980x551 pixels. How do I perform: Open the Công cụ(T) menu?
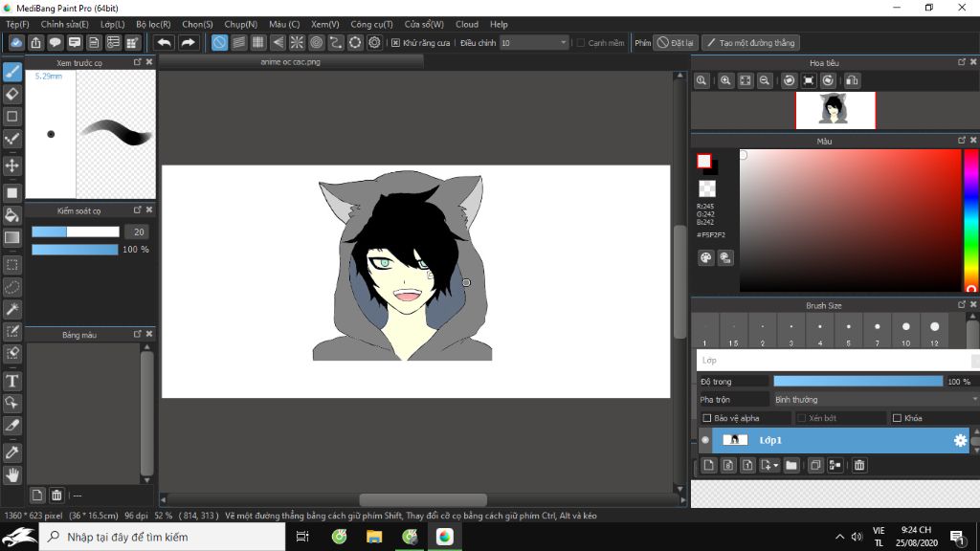coord(371,24)
